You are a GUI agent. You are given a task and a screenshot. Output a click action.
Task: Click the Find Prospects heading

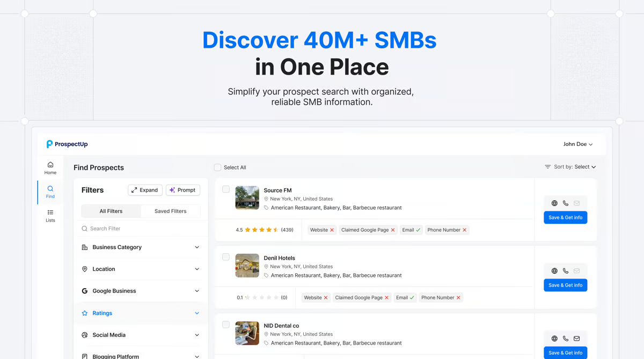click(99, 167)
